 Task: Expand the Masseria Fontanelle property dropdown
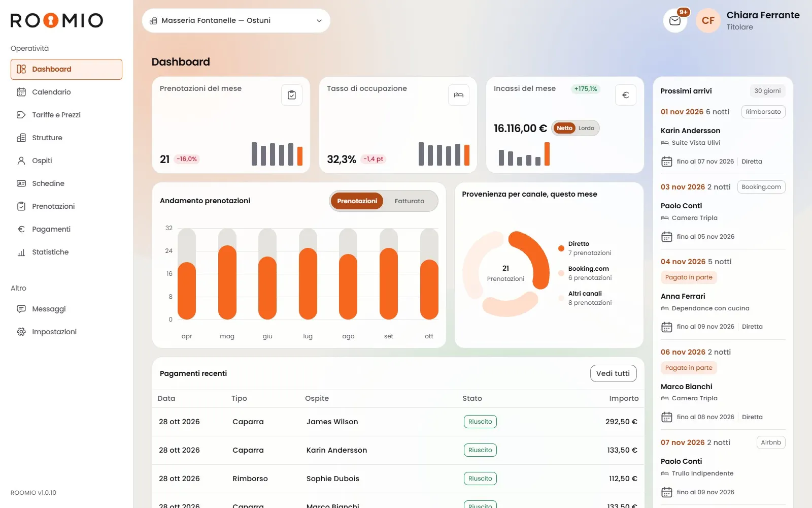click(x=236, y=21)
